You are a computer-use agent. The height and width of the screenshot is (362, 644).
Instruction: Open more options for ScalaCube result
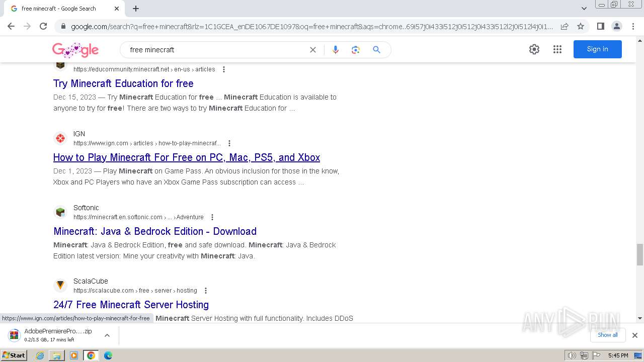pyautogui.click(x=206, y=291)
